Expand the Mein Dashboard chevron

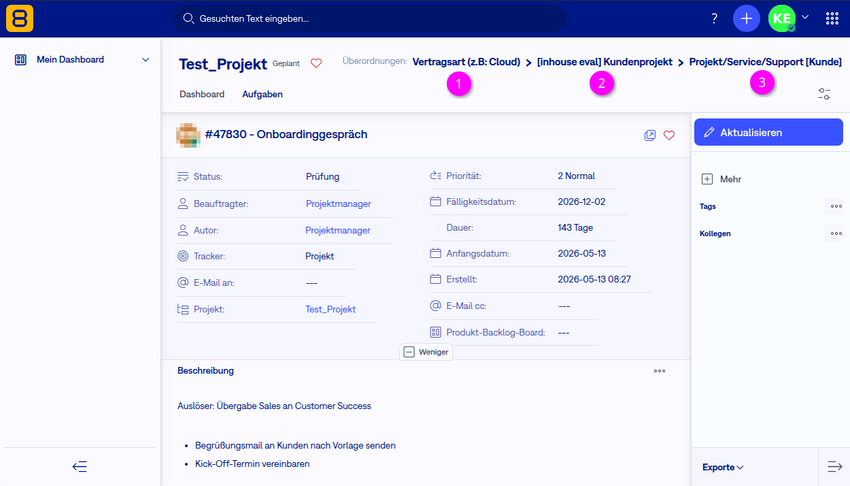(x=145, y=60)
